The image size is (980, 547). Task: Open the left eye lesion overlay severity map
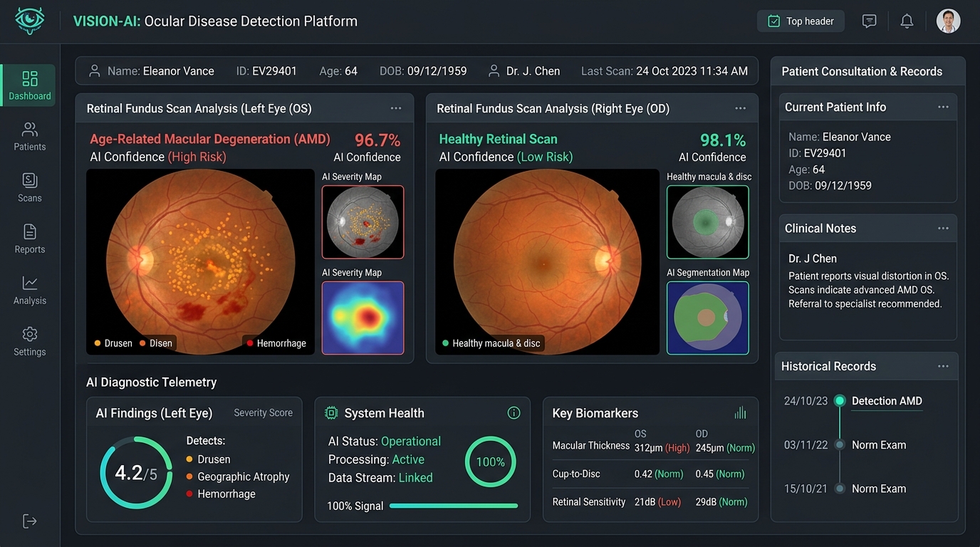tap(363, 222)
